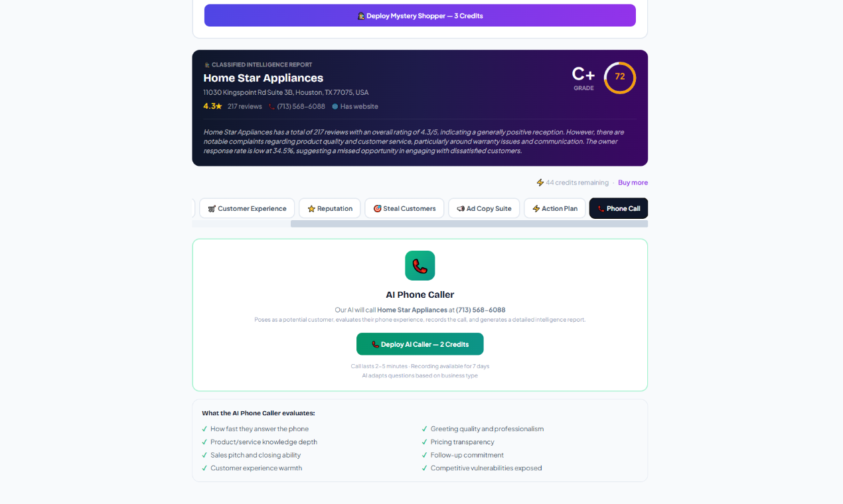Screen dimensions: 843x504
Task: Open the Customer Experience tab
Action: [x=247, y=208]
